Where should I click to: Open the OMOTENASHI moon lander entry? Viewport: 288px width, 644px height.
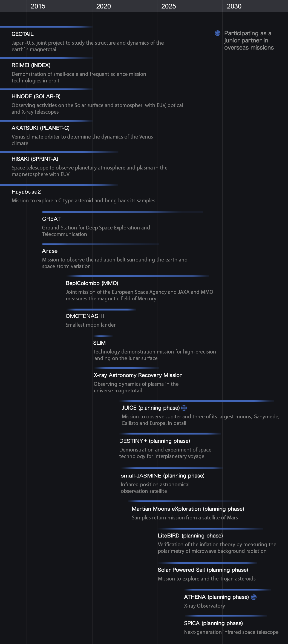(85, 316)
